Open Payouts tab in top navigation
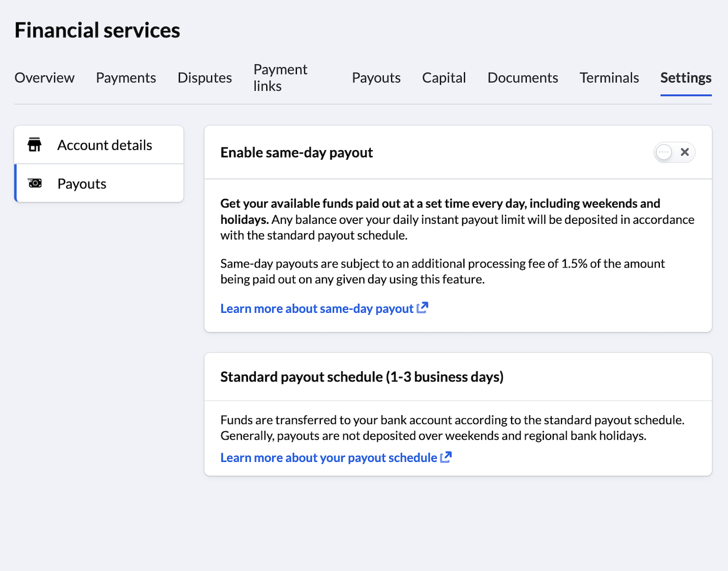This screenshot has height=571, width=728. 376,78
